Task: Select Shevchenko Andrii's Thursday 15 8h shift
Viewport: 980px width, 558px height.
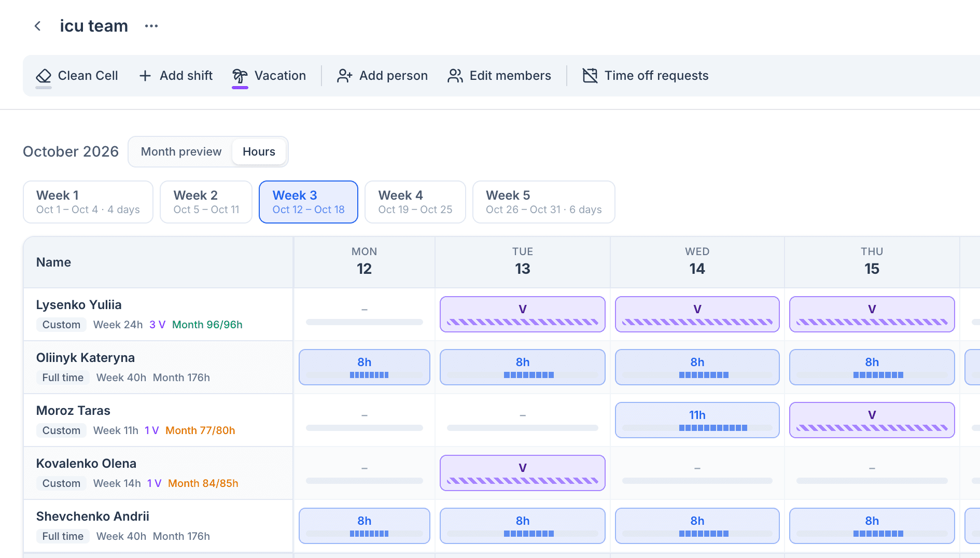Action: coord(872,526)
